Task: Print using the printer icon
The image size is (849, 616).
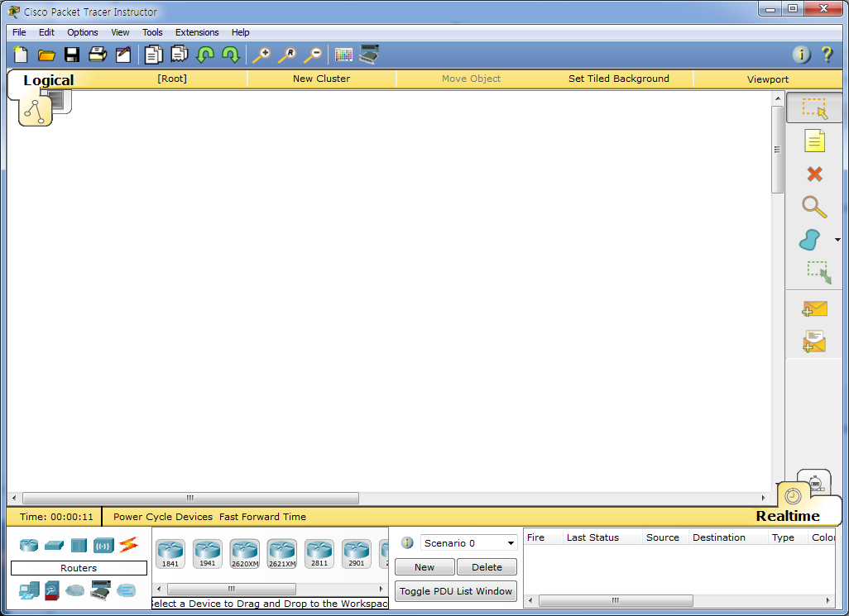Action: pyautogui.click(x=98, y=55)
